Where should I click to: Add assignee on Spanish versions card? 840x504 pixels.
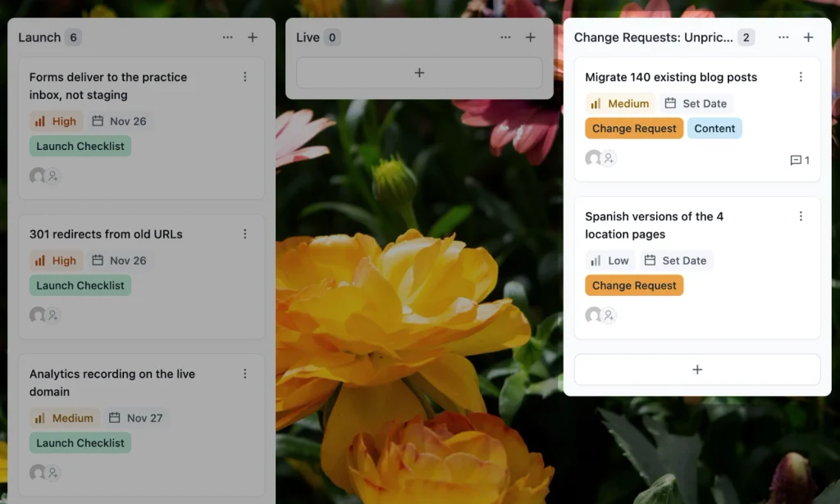tap(609, 316)
